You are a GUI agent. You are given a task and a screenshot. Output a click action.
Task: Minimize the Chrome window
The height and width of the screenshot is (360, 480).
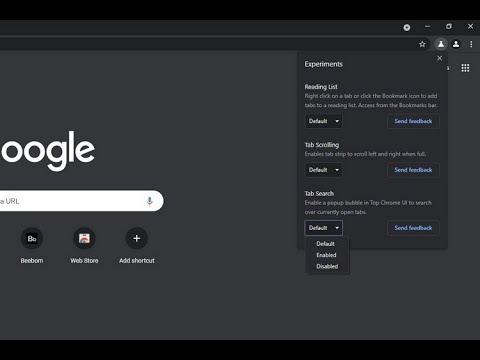427,26
